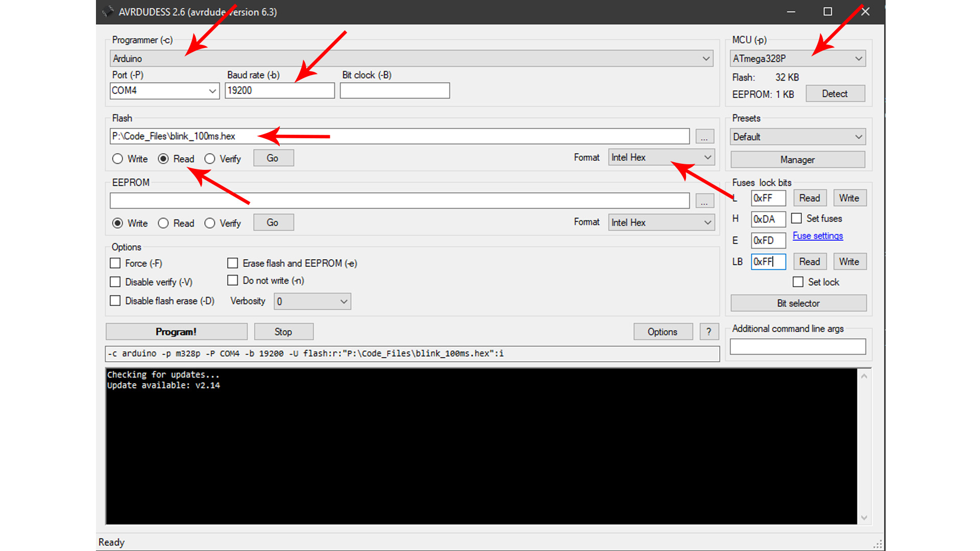Open the Options button near command line
Screen dimensions: 980x551
[x=663, y=332]
